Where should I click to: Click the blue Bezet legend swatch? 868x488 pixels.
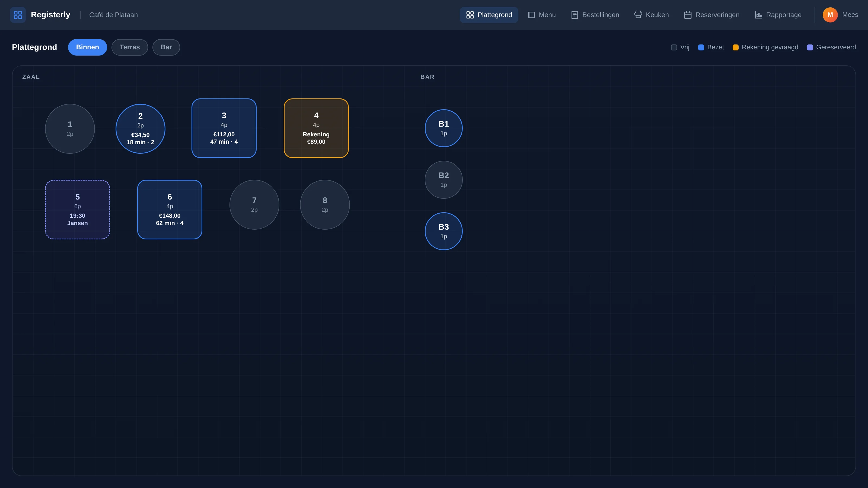pos(701,47)
